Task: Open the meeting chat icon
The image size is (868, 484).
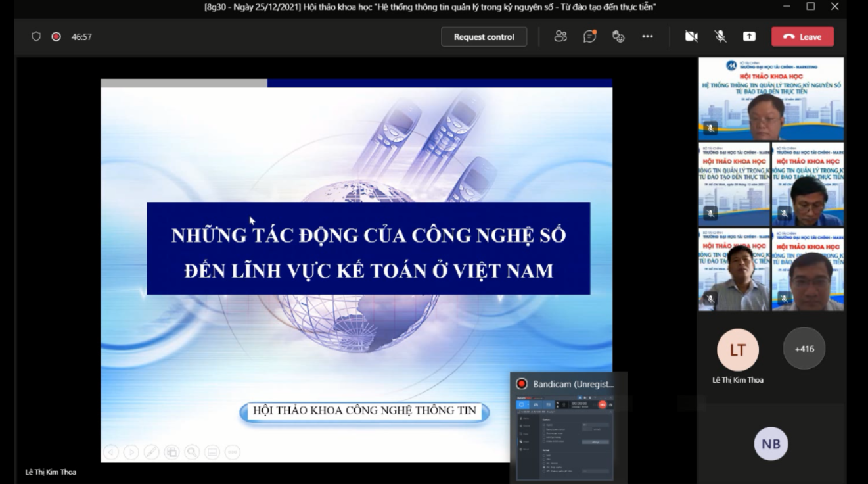Action: pyautogui.click(x=589, y=37)
